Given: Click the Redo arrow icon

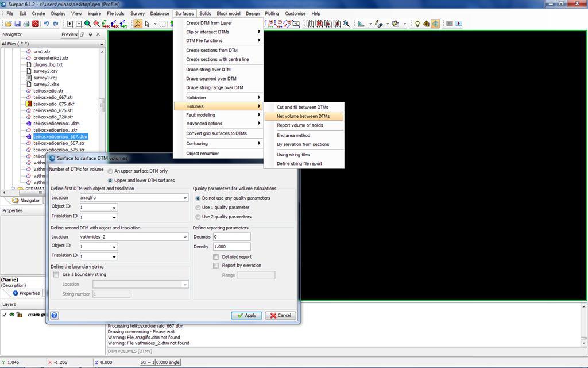Looking at the screenshot, I should (x=56, y=24).
